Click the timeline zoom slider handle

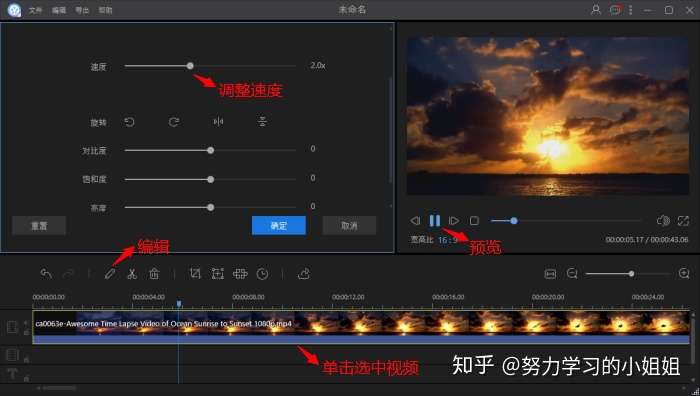click(x=631, y=274)
